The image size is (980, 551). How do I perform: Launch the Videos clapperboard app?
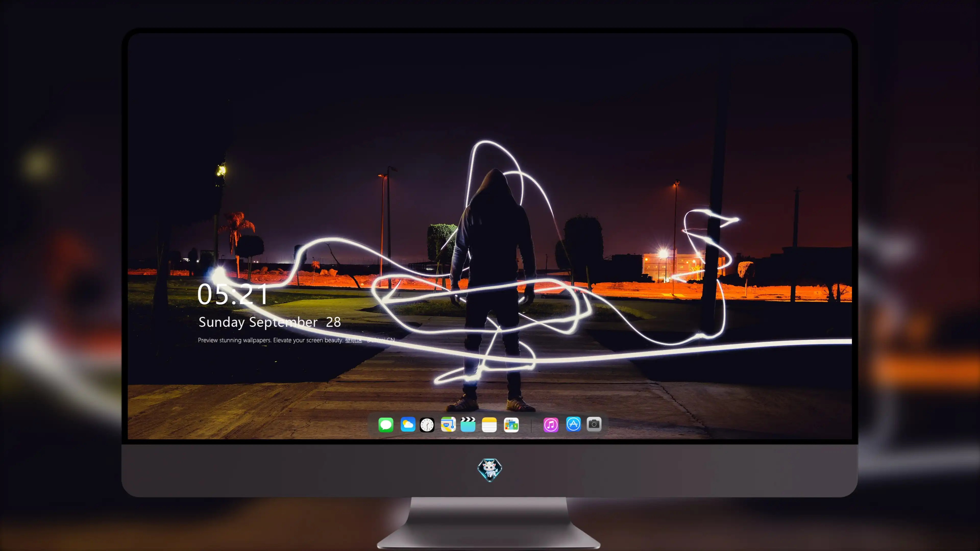coord(468,424)
